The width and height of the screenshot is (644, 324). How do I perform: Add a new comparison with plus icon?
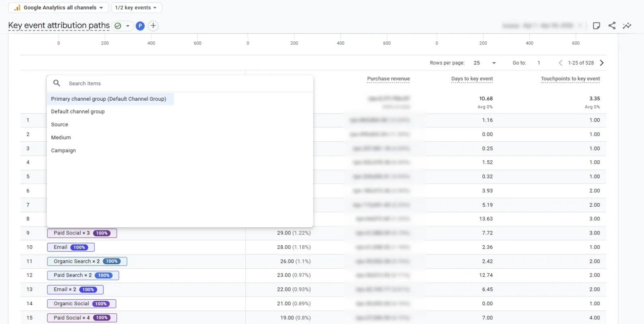pos(153,26)
